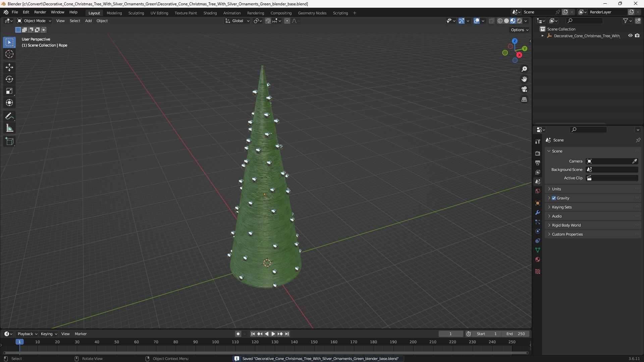644x362 pixels.
Task: Click the End frame 250 field
Action: coord(516,334)
